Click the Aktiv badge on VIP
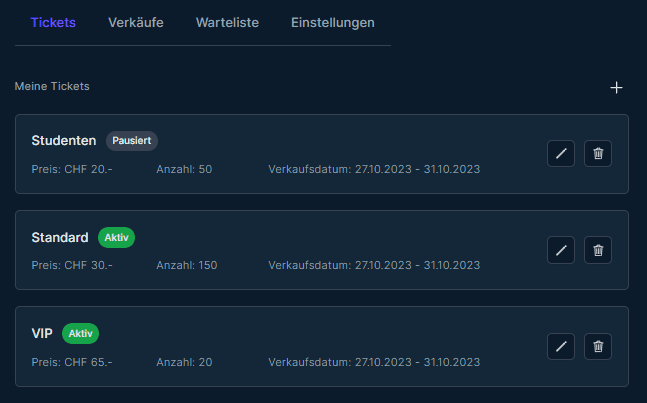The image size is (647, 403). click(80, 333)
